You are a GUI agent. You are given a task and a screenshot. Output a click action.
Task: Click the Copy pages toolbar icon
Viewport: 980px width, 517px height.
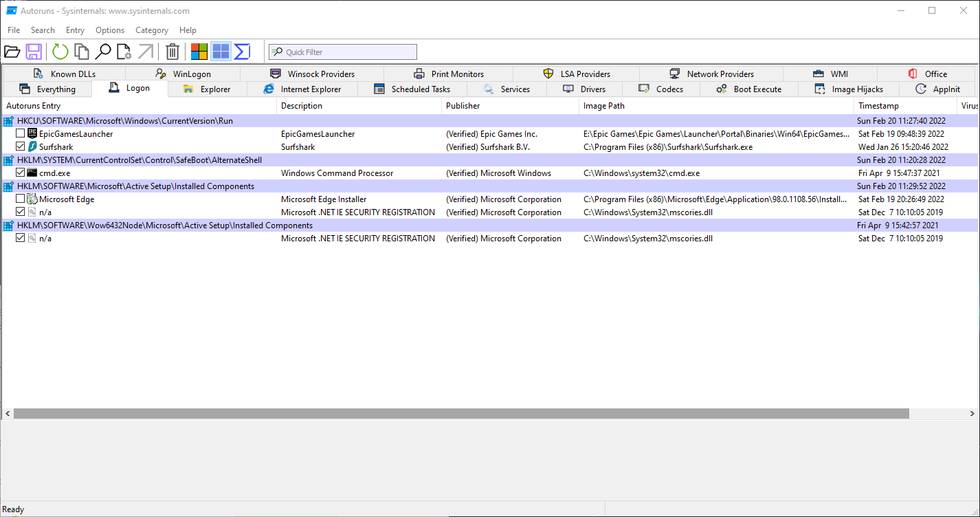[82, 52]
